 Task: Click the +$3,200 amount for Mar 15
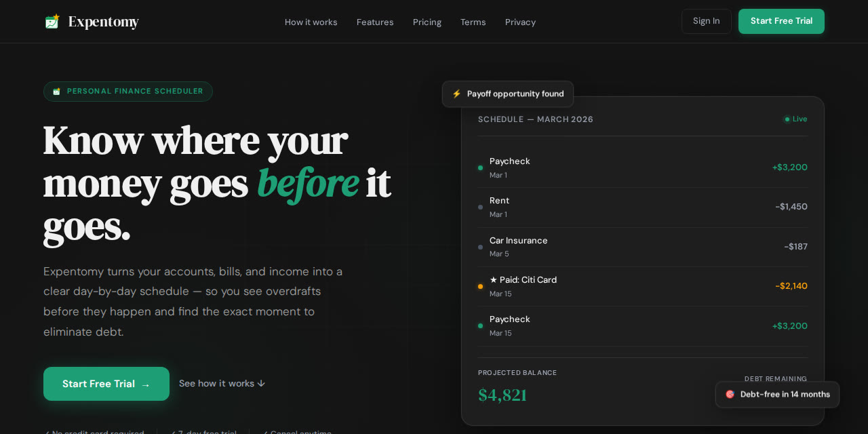pyautogui.click(x=790, y=325)
